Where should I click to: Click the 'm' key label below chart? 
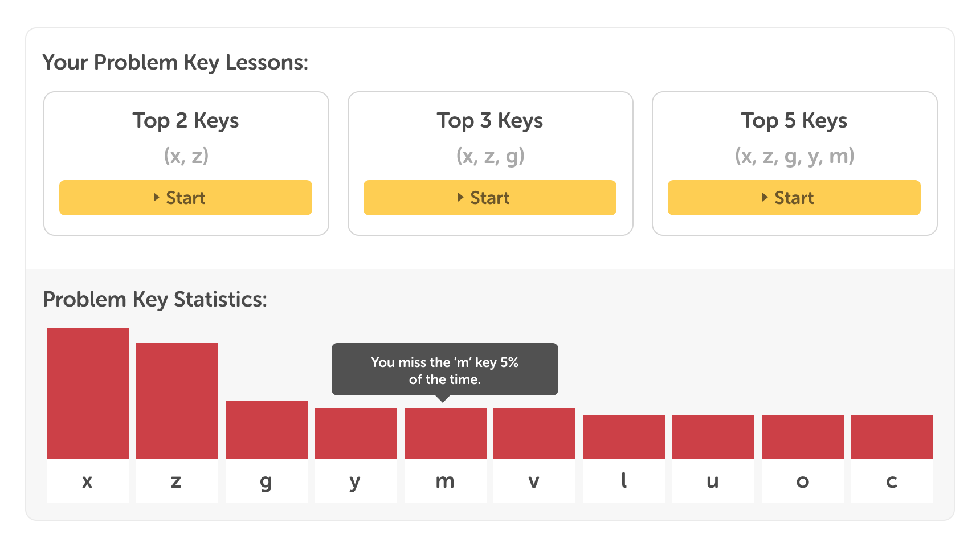[x=446, y=481]
